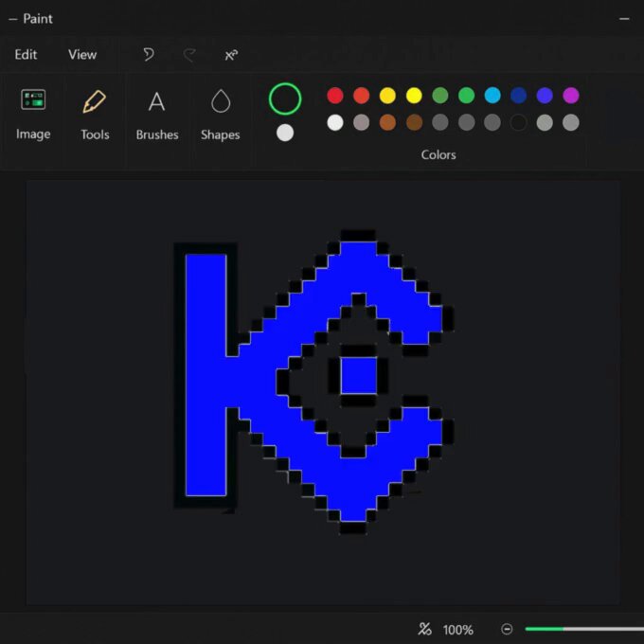Pick the pure red swatch
This screenshot has width=644, height=644.
click(x=335, y=96)
